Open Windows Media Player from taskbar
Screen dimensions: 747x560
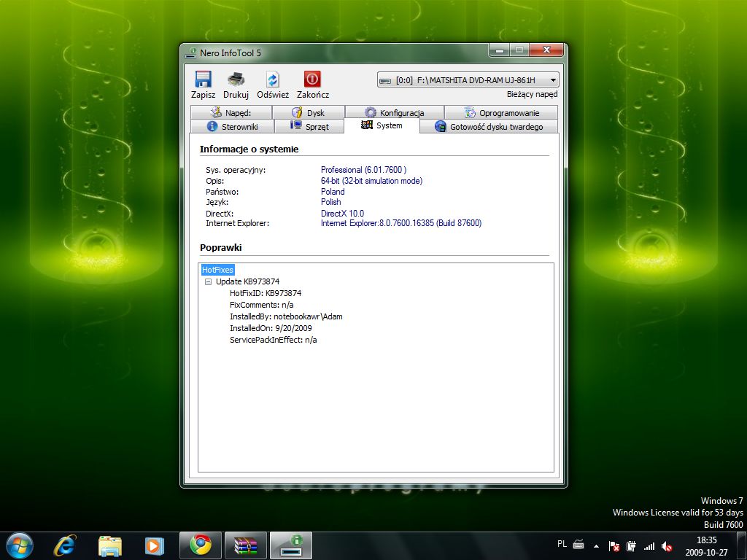tap(155, 546)
